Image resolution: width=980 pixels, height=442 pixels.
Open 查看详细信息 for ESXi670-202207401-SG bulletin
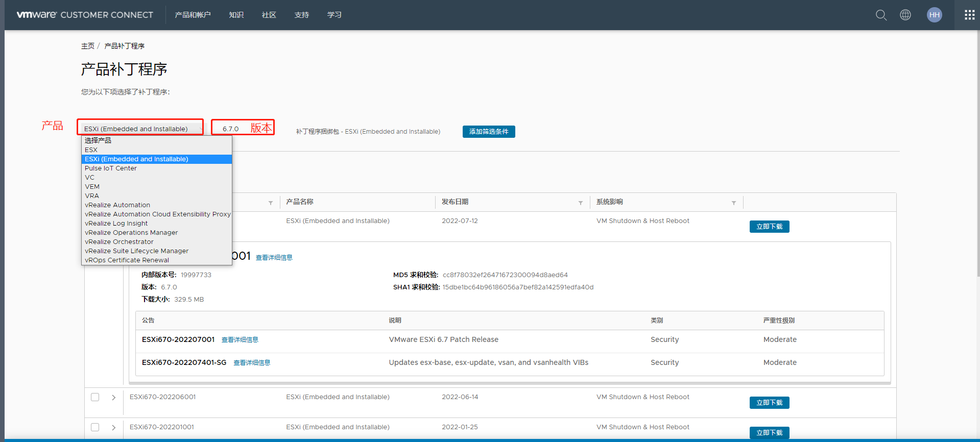point(252,363)
